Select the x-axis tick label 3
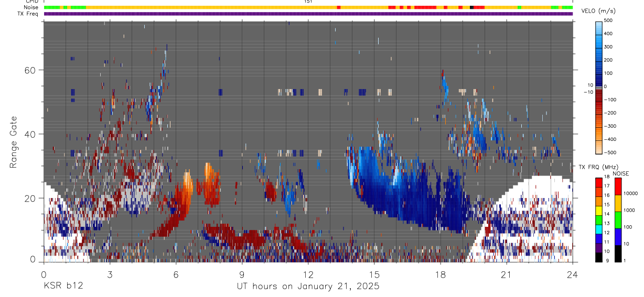 click(x=110, y=274)
